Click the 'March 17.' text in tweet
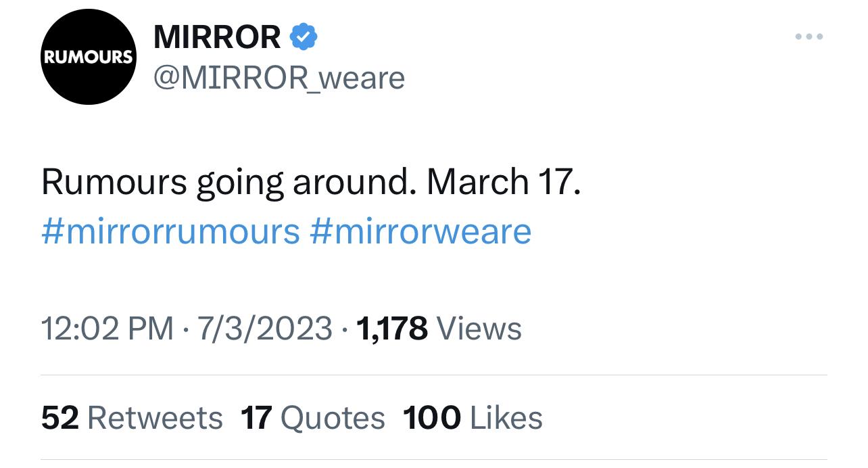Image resolution: width=868 pixels, height=468 pixels. pyautogui.click(x=503, y=181)
